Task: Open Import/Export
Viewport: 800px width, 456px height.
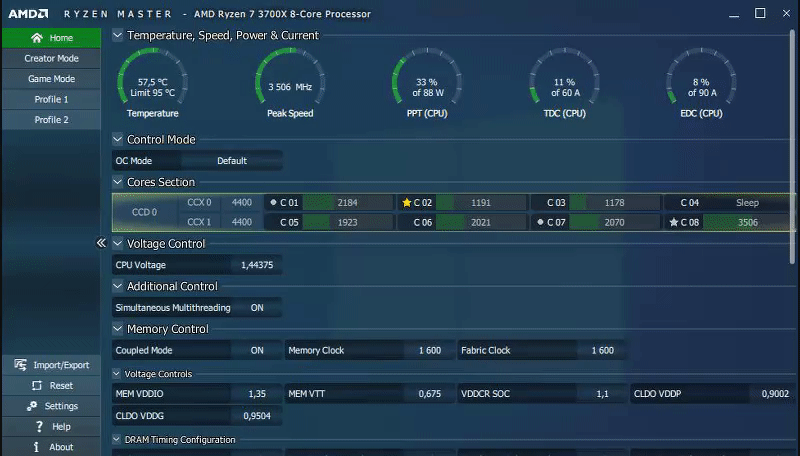Action: click(x=52, y=365)
